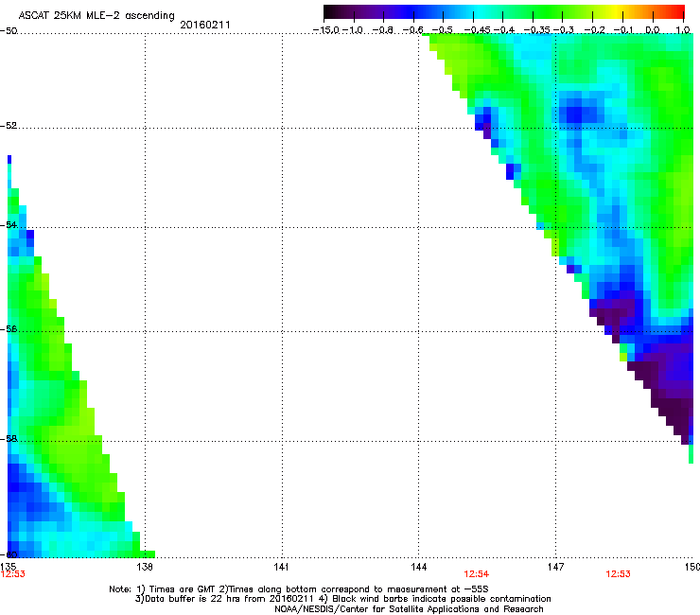Click the red end of the color bar
700x615 pixels.
[x=679, y=12]
